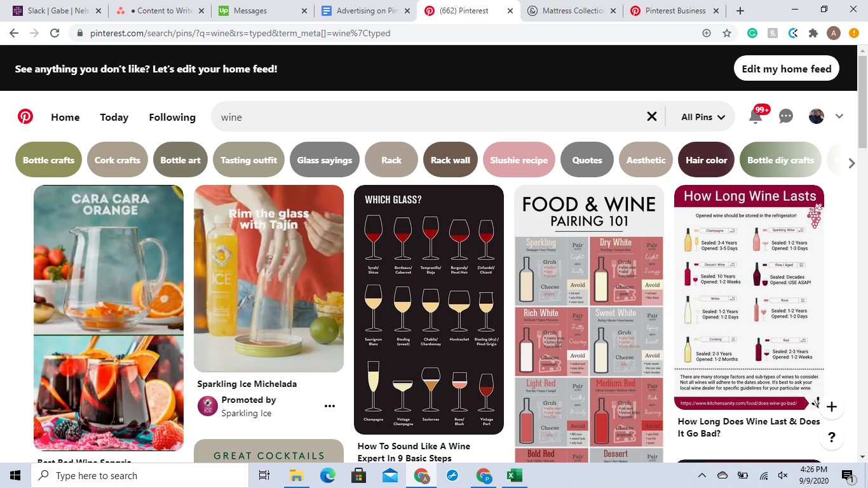Select the Bottle crafts filter chip
Screen dimensions: 868x488
49,160
